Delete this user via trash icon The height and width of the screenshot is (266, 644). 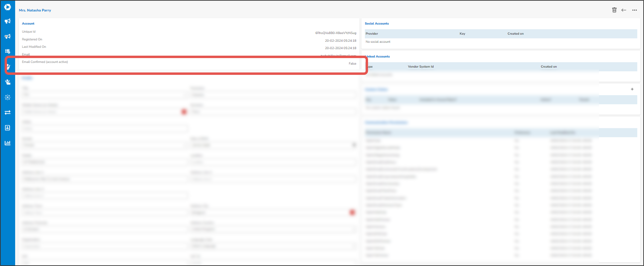[x=614, y=10]
